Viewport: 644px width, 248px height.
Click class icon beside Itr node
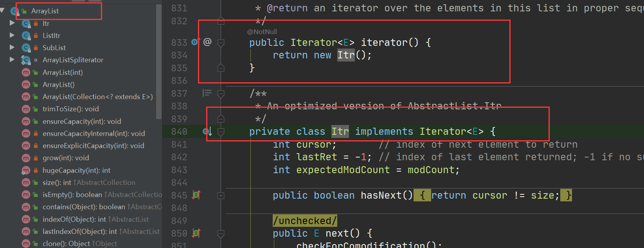(x=26, y=24)
